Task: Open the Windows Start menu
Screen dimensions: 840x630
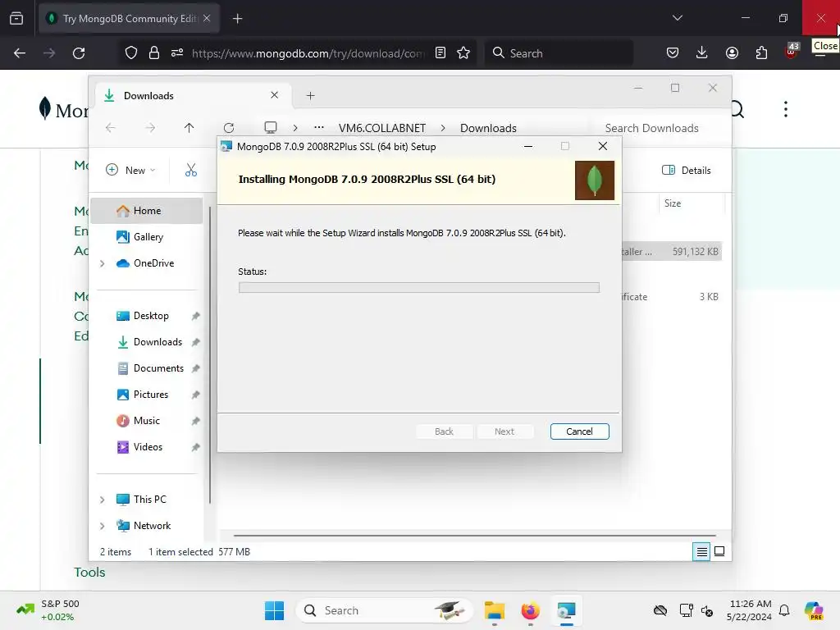Action: tap(274, 610)
